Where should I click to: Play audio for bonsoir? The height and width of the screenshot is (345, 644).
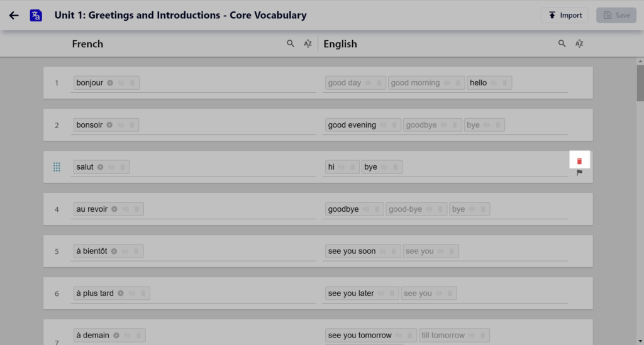point(109,124)
